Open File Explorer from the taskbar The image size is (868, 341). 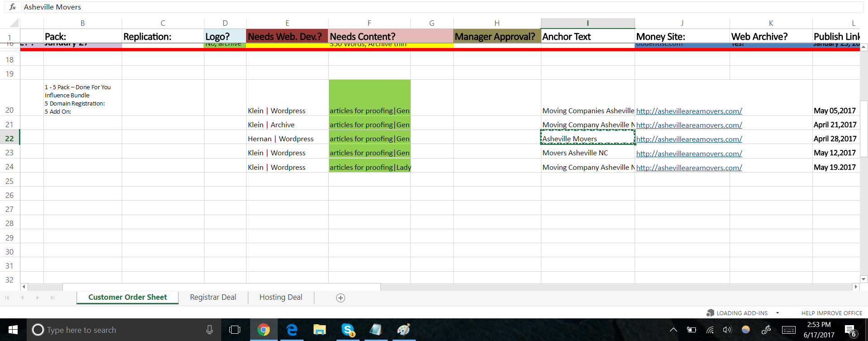tap(320, 330)
